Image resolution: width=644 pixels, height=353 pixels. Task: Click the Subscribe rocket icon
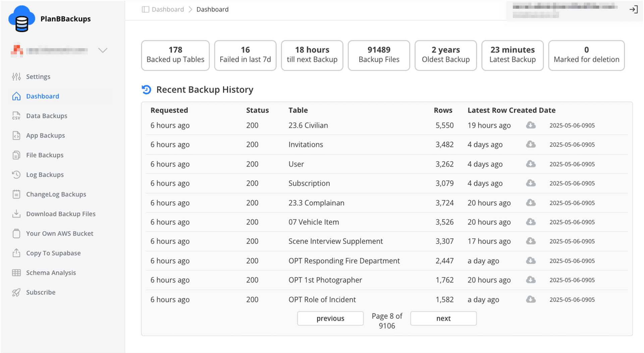point(16,292)
